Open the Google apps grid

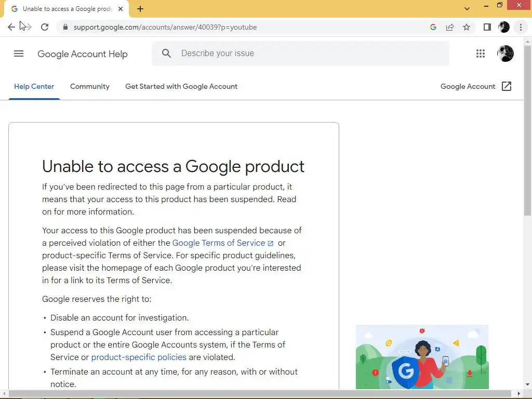point(481,54)
